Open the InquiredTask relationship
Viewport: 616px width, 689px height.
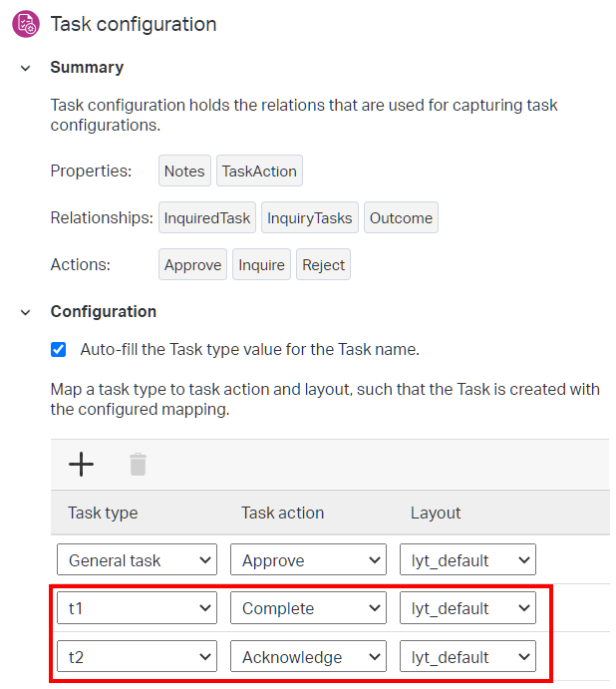(x=207, y=217)
